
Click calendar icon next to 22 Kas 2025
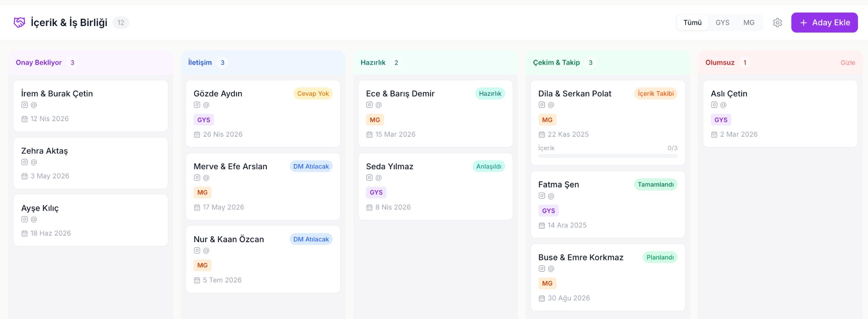(542, 135)
